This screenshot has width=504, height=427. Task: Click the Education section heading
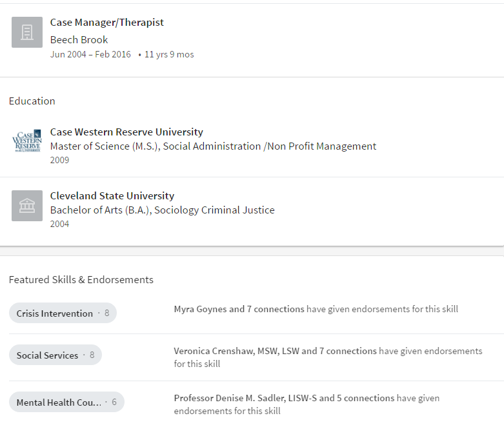coord(32,101)
